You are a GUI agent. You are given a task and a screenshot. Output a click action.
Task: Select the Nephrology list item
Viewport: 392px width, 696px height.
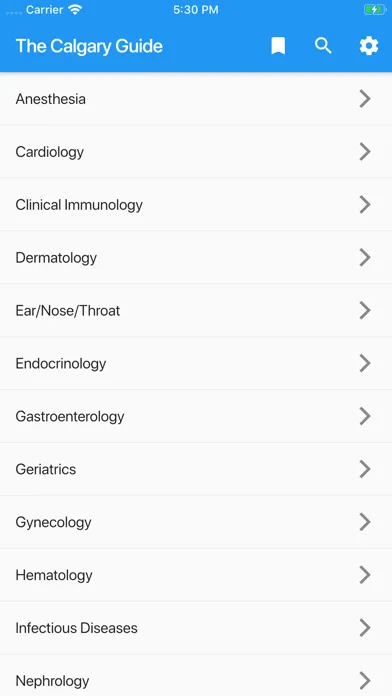[196, 676]
